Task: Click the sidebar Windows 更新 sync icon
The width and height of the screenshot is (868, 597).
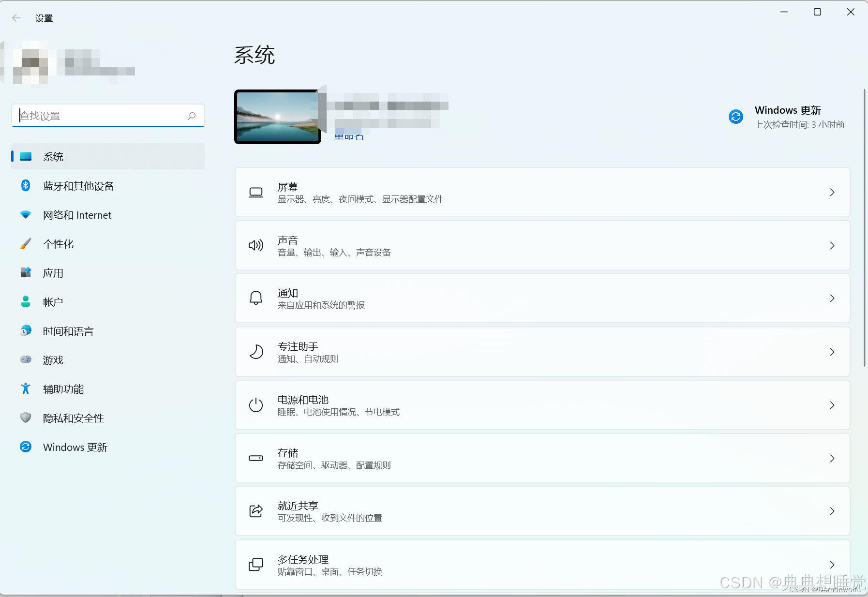Action: 26,447
